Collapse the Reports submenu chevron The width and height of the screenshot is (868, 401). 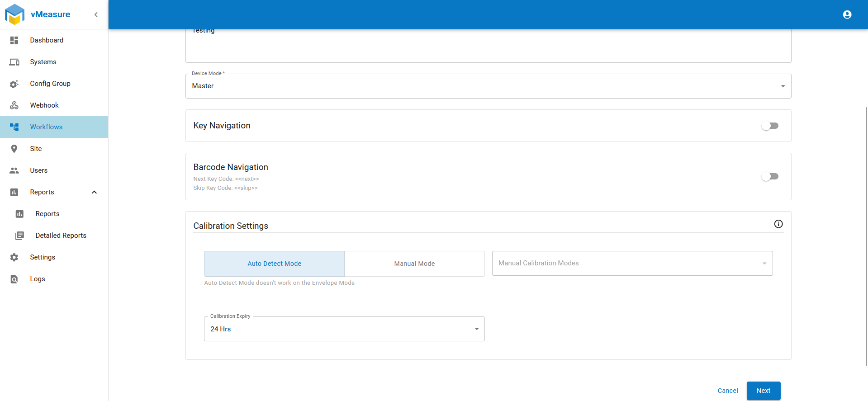pyautogui.click(x=94, y=192)
